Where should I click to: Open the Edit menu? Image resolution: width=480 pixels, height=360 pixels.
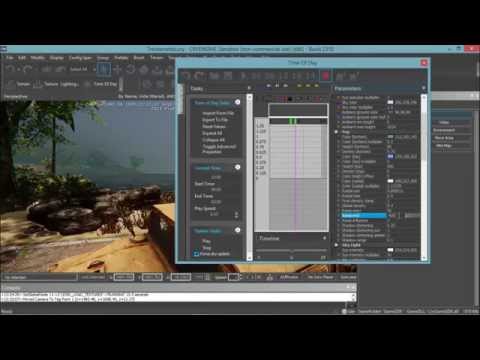point(22,58)
